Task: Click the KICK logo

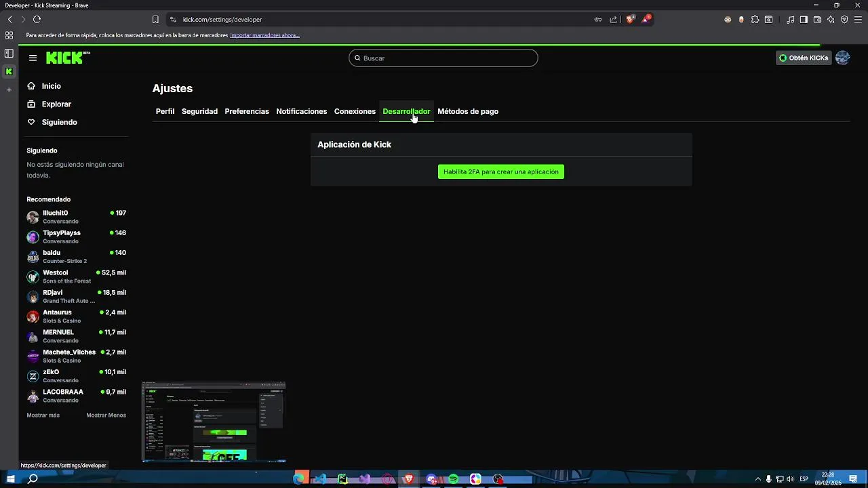Action: click(x=68, y=58)
